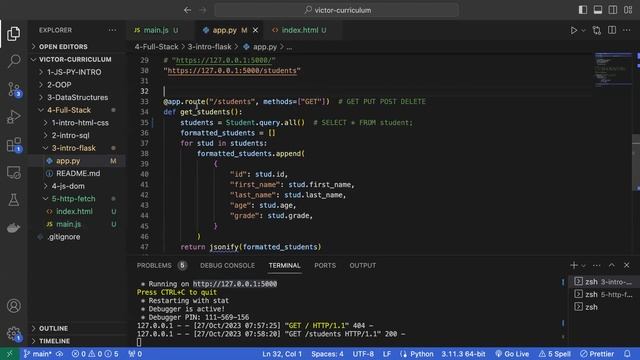640x360 pixels.
Task: Click the http://127.0.0.1:5000 link in terminal
Action: click(x=235, y=284)
